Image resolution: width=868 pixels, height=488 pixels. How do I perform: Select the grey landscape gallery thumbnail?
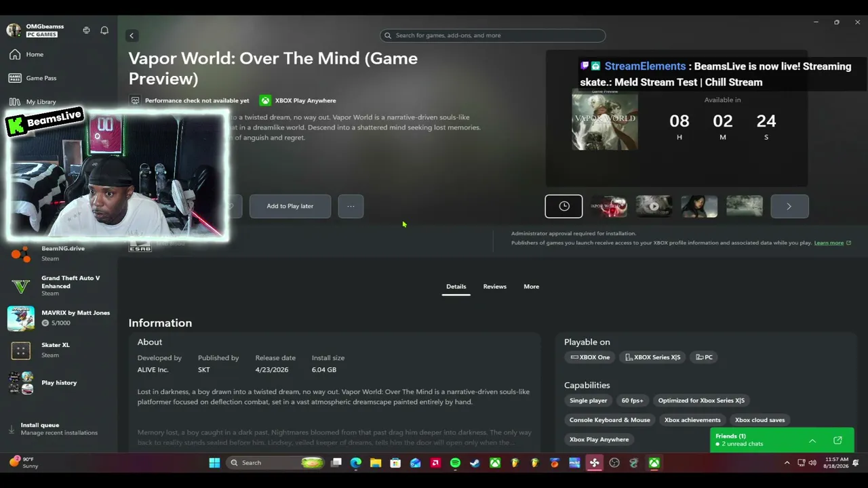745,206
